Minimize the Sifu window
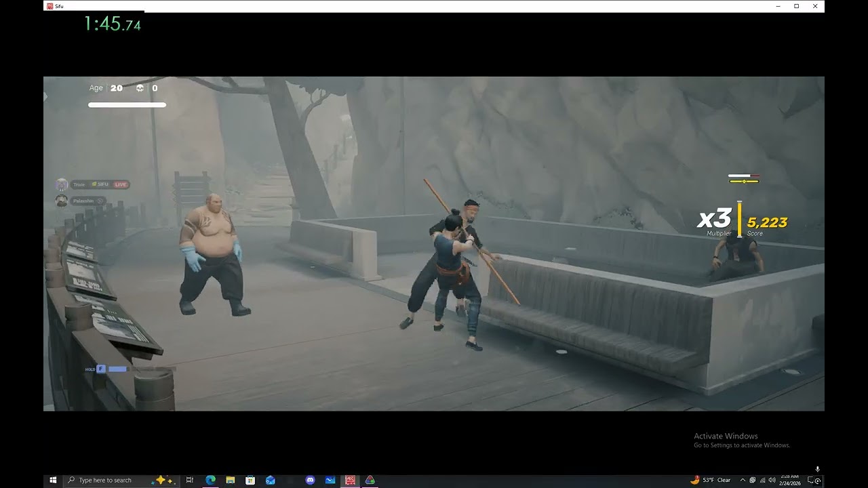This screenshot has height=488, width=868. [777, 6]
